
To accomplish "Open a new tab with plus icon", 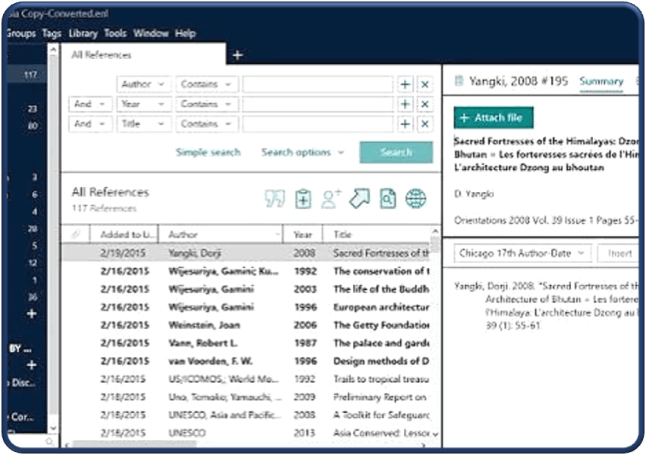I will [x=238, y=55].
